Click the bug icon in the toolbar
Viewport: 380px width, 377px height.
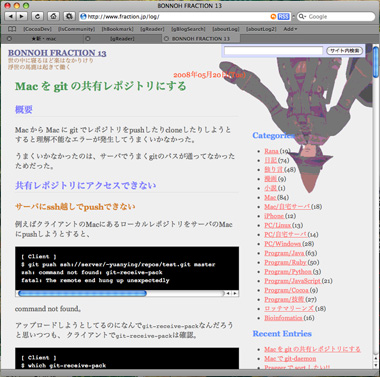69,16
